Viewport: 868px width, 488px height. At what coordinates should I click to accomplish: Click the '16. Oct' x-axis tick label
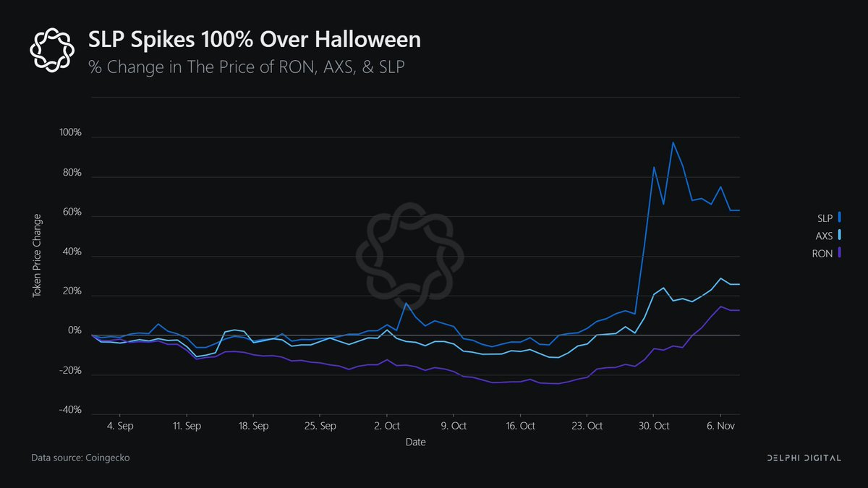tap(519, 426)
